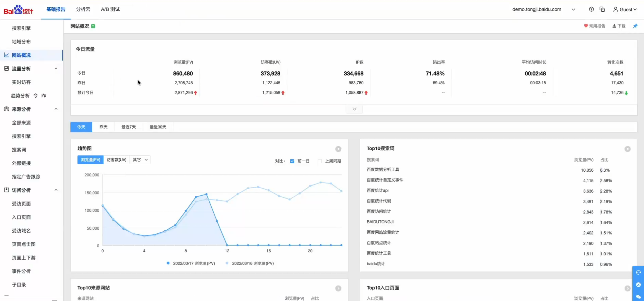This screenshot has height=301, width=644.
Task: Click the 来源分析 section icon
Action: coord(6,109)
